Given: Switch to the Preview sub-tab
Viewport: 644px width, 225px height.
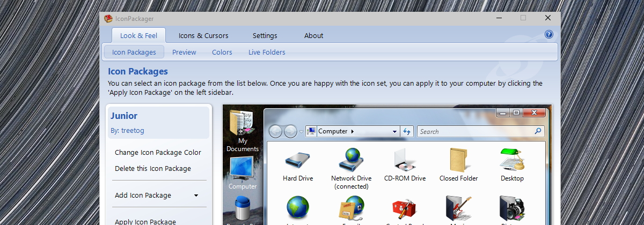Looking at the screenshot, I should click(x=184, y=52).
